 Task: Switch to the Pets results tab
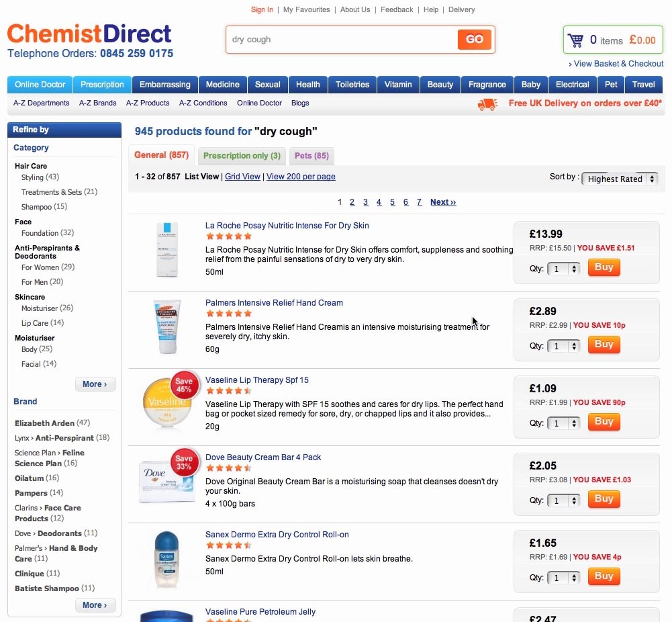(x=311, y=156)
